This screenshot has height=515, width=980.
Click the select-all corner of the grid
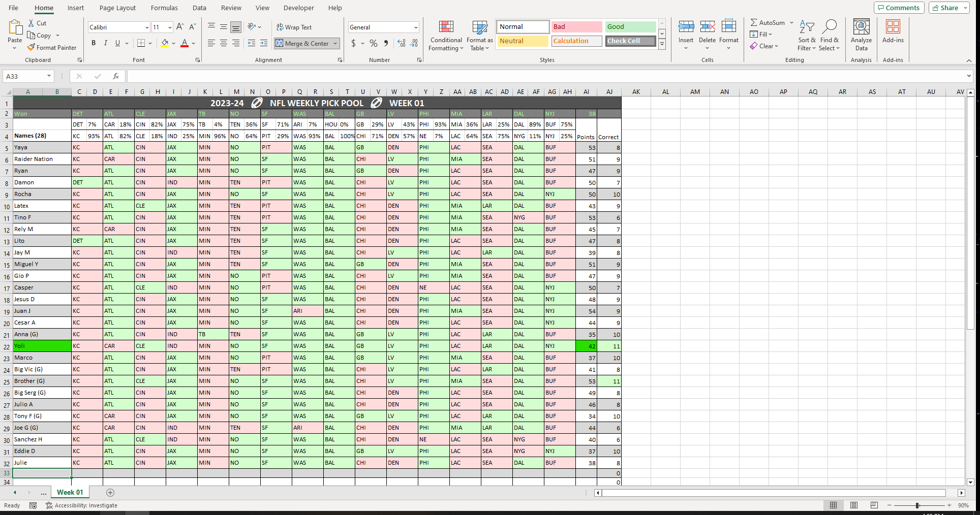point(7,92)
